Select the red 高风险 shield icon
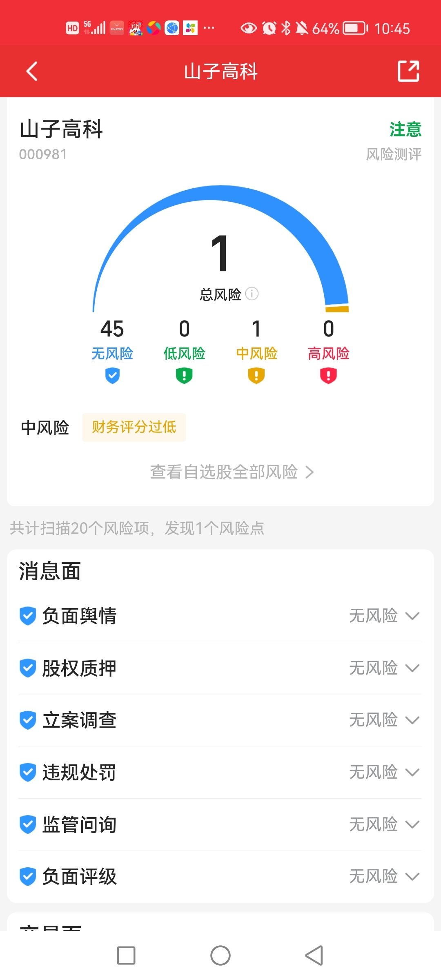Image resolution: width=441 pixels, height=980 pixels. (328, 376)
